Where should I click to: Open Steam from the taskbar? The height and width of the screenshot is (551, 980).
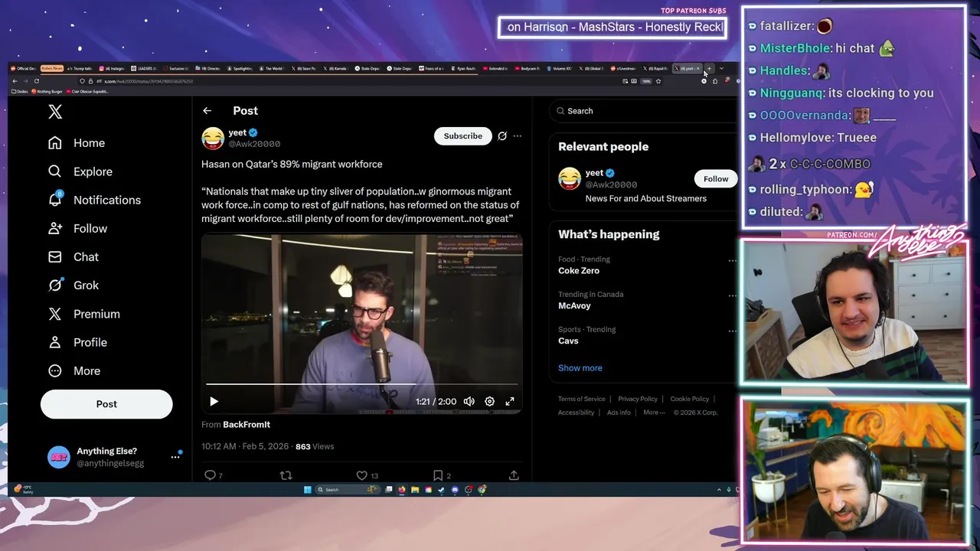click(441, 490)
